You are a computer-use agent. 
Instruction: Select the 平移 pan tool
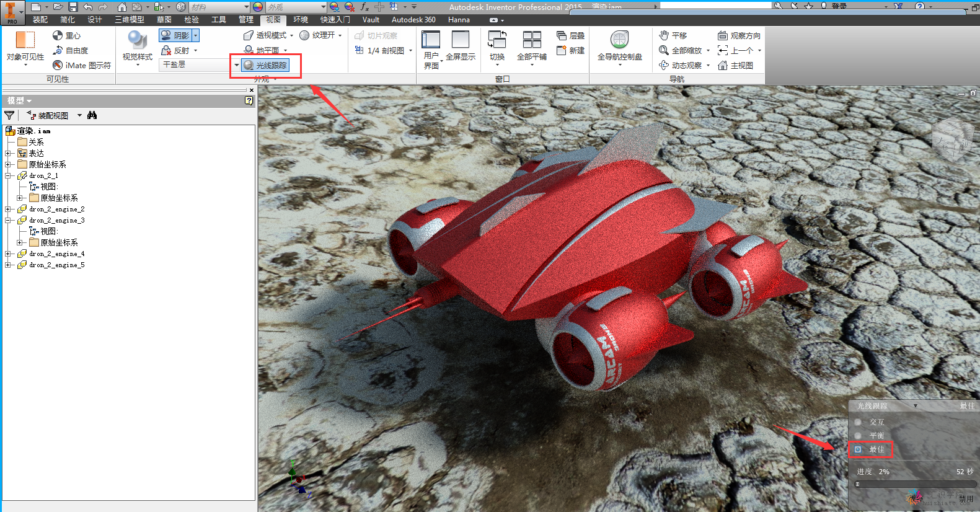(x=673, y=35)
